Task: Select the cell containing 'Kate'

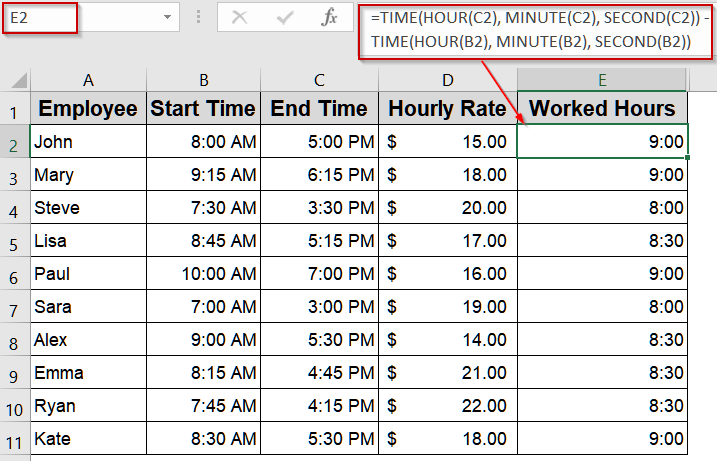Action: click(88, 438)
